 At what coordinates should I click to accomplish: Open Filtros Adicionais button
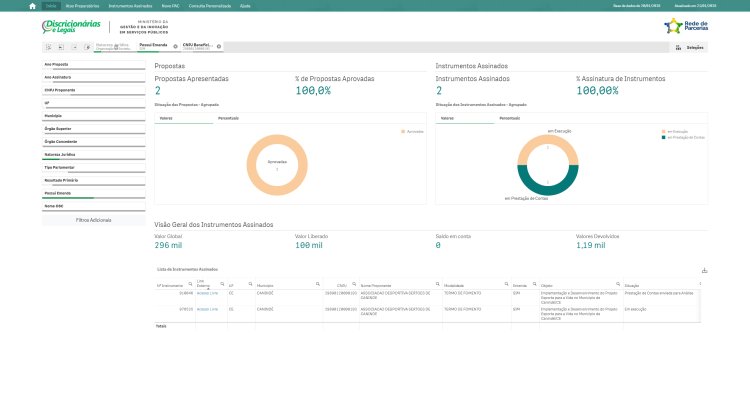[x=94, y=220]
